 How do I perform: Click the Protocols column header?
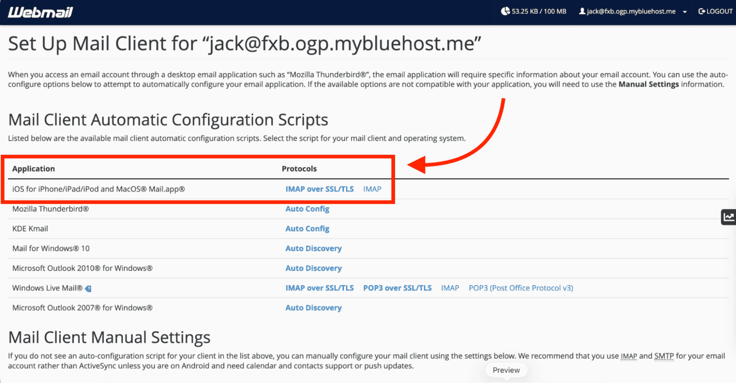point(299,169)
